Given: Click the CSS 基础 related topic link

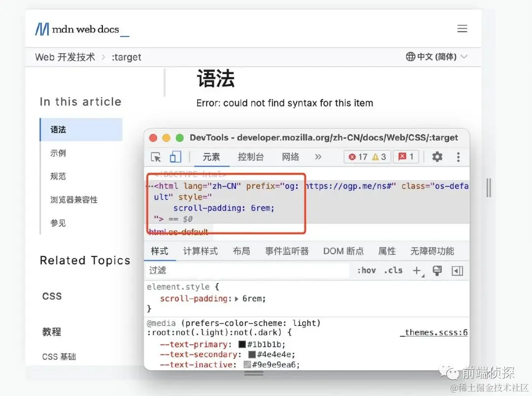Looking at the screenshot, I should pyautogui.click(x=59, y=357).
